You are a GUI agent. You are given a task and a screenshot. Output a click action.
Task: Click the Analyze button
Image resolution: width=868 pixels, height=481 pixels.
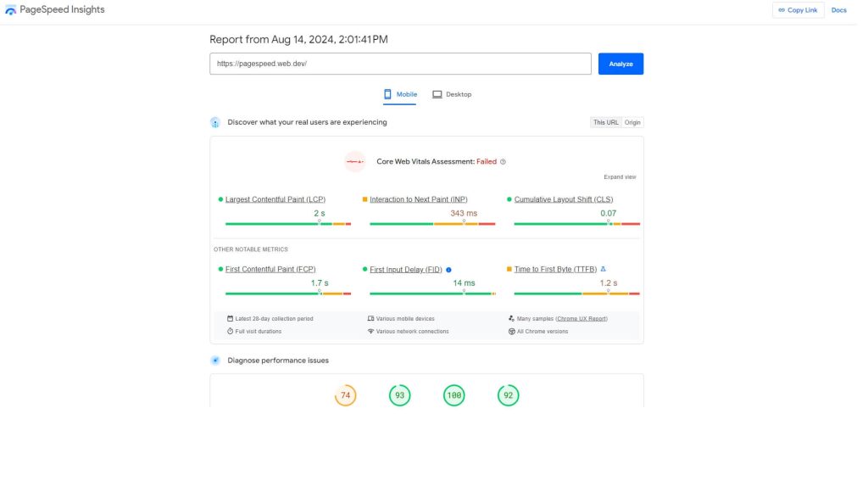coord(620,64)
